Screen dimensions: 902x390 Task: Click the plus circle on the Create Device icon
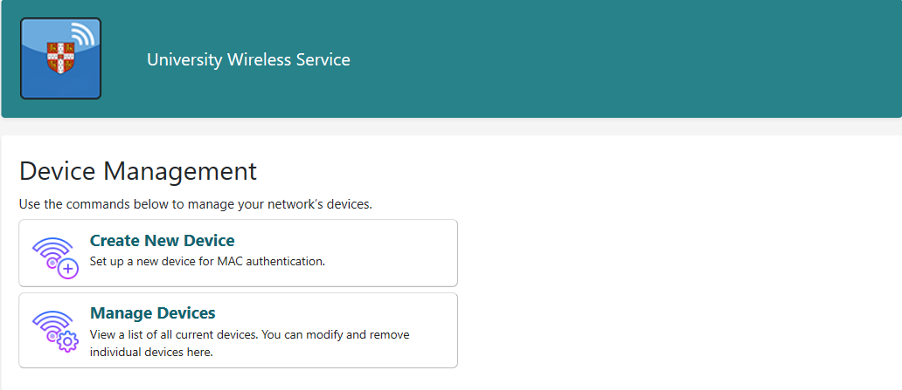click(68, 269)
